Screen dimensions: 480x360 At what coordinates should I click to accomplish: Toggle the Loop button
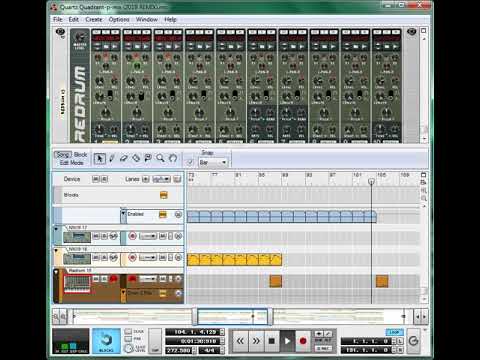point(394,332)
